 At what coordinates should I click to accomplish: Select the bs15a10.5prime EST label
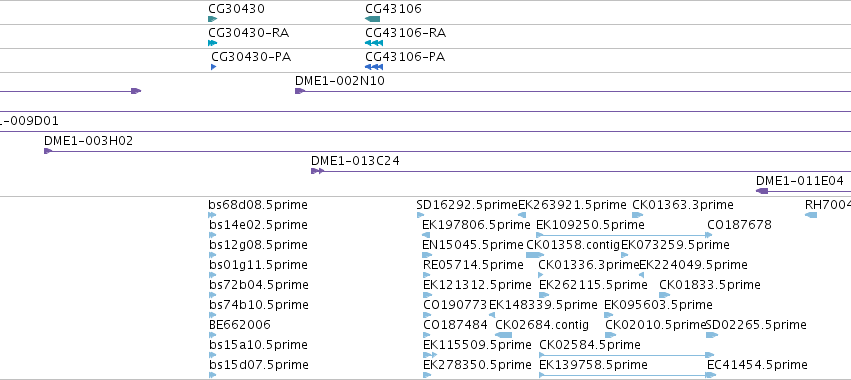[258, 345]
